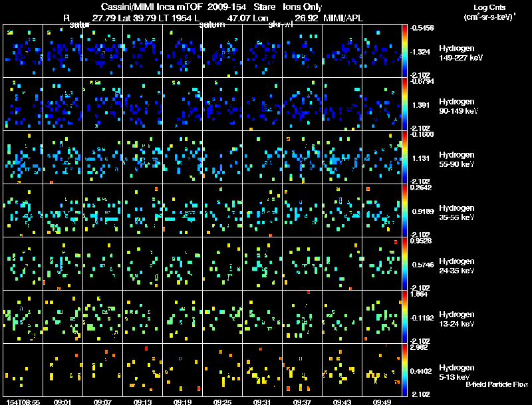532x405 pixels.
Task: Click the -0.6794 colorbar value
Action: coord(422,81)
